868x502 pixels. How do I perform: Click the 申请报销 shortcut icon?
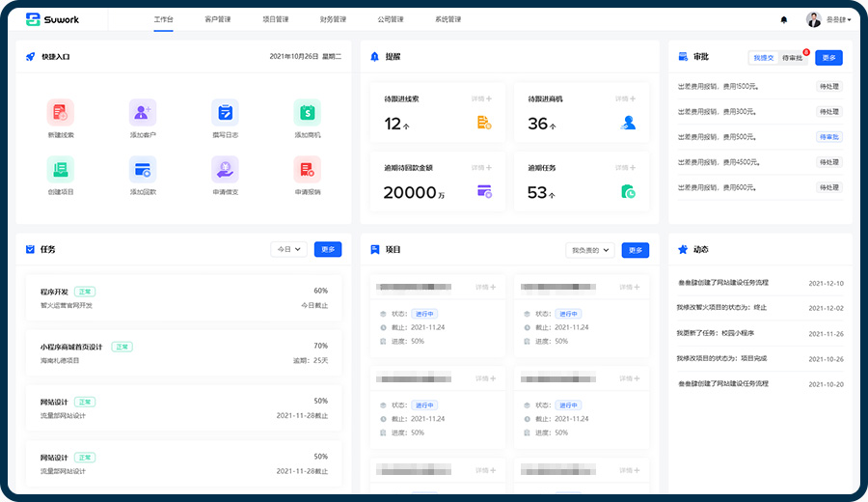307,169
